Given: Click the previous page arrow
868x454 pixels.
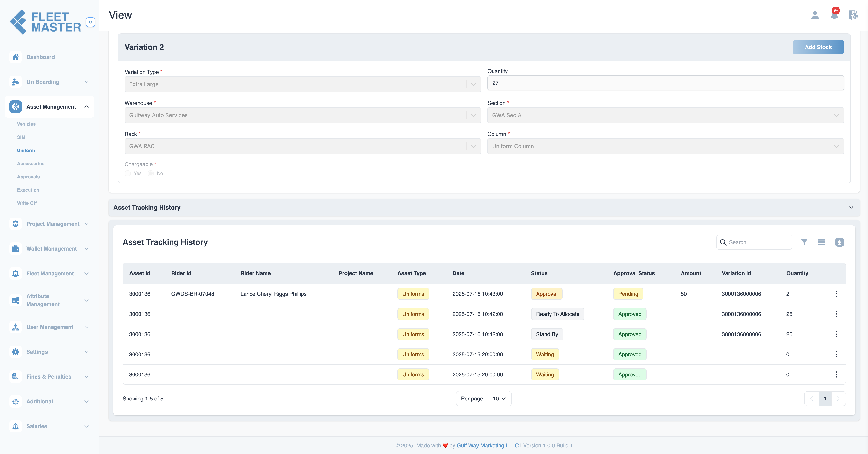Looking at the screenshot, I should 811,398.
